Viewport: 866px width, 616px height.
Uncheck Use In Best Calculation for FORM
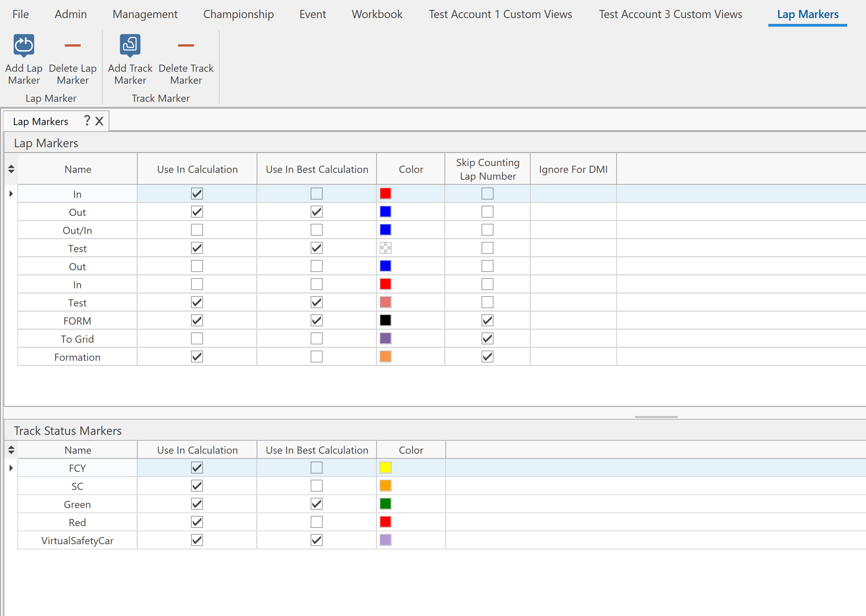point(316,320)
